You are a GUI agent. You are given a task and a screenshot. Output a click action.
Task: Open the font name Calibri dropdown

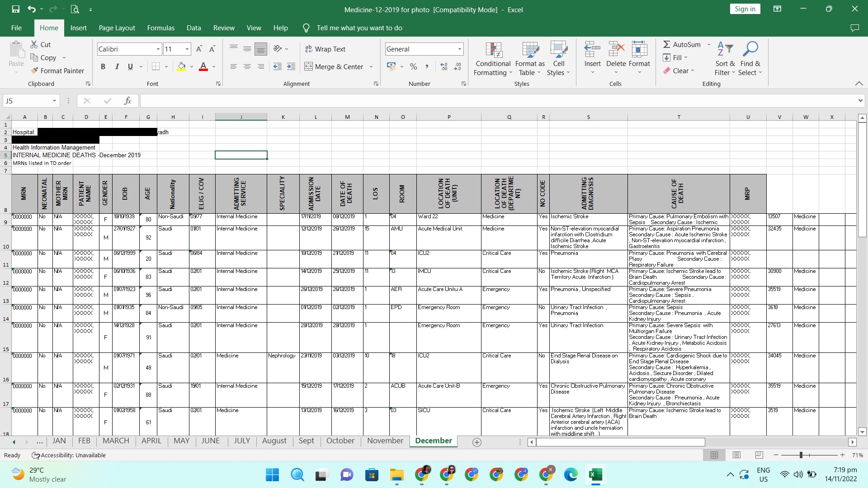(x=158, y=49)
